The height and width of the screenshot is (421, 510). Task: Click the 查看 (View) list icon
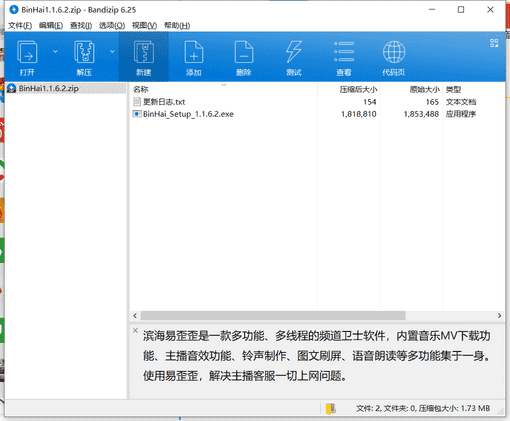344,57
